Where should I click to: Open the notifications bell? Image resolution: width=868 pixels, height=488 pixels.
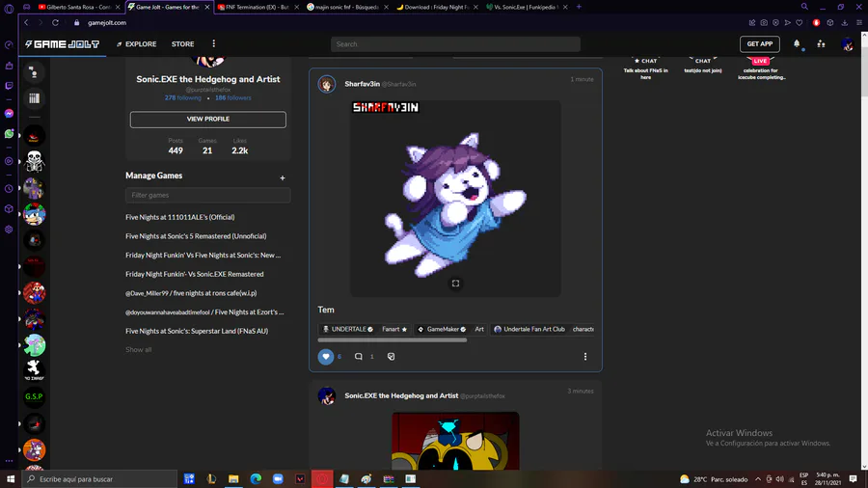pos(797,43)
